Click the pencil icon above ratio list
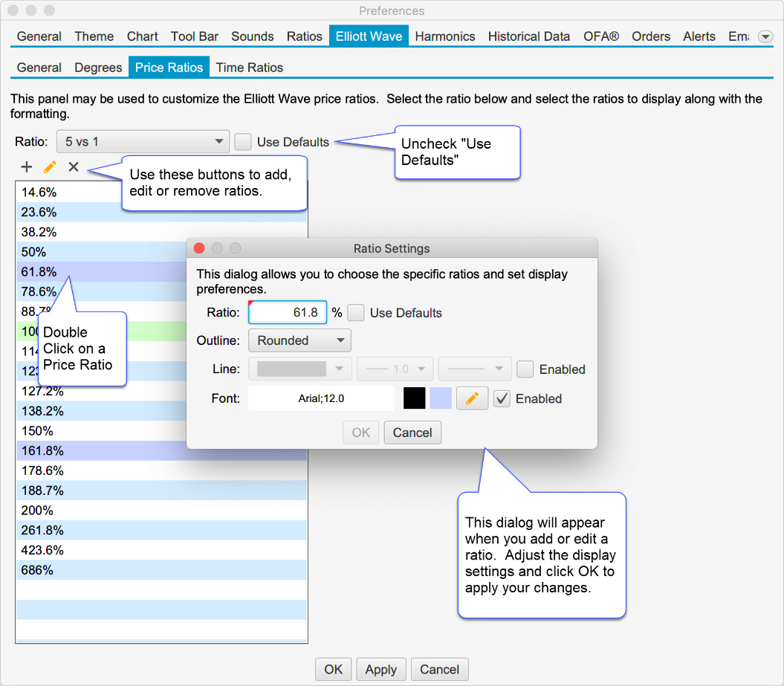784x686 pixels. (50, 166)
